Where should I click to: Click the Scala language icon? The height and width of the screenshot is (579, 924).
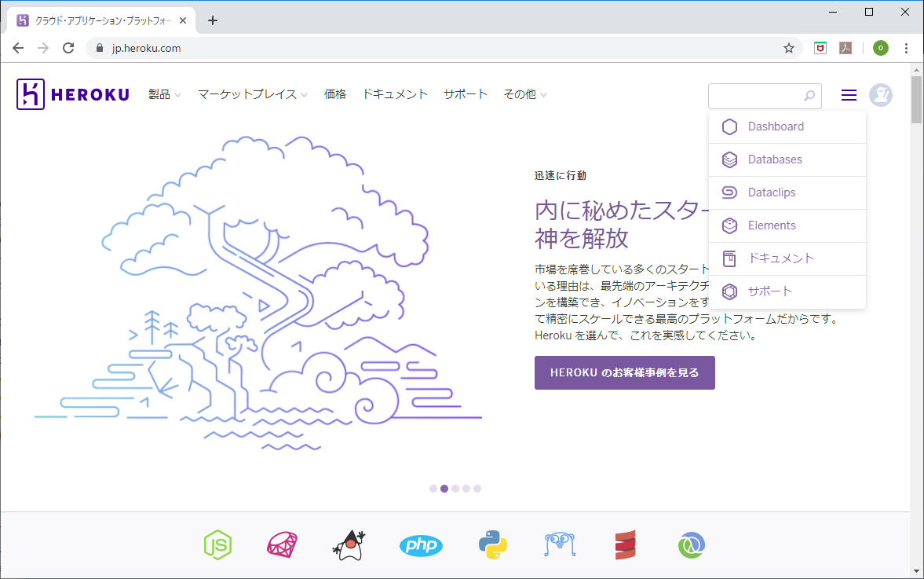coord(625,544)
